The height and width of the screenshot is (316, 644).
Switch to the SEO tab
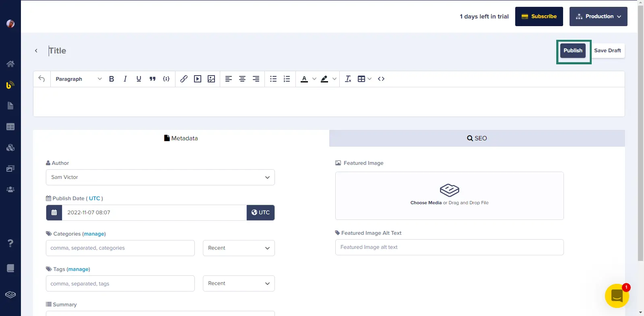(477, 138)
